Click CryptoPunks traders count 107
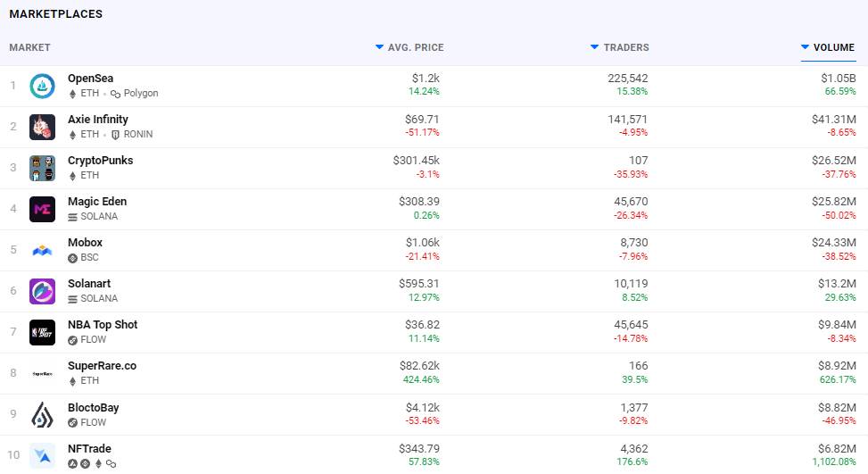 pos(638,160)
